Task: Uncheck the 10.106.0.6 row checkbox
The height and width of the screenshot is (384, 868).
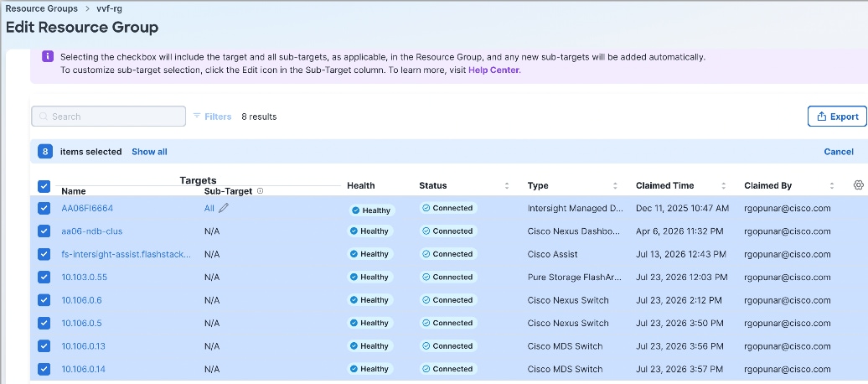Action: [44, 300]
